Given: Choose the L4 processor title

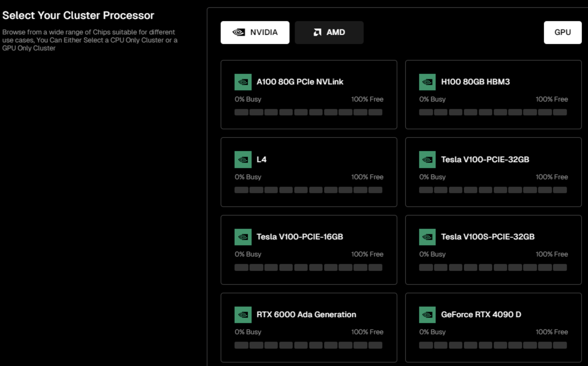Looking at the screenshot, I should [x=261, y=160].
